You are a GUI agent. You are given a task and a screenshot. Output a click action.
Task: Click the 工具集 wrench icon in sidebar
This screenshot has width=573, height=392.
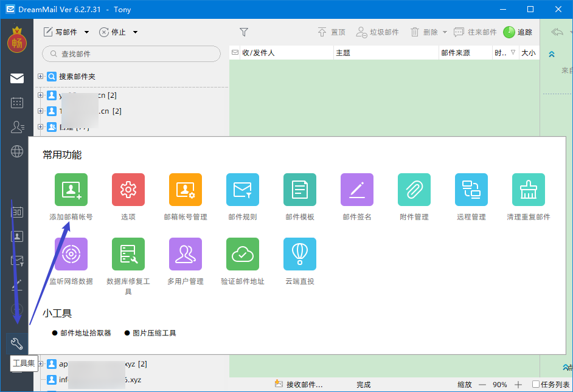[x=17, y=343]
